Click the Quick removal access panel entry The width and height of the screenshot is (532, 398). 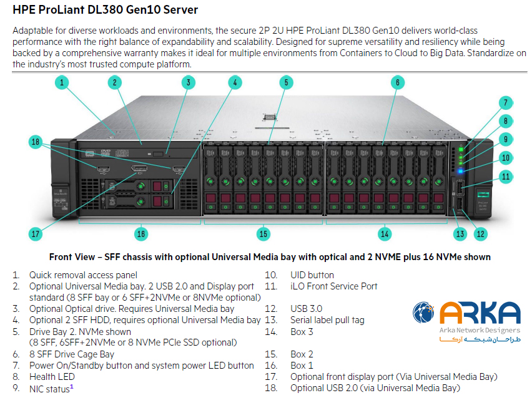[x=83, y=275]
